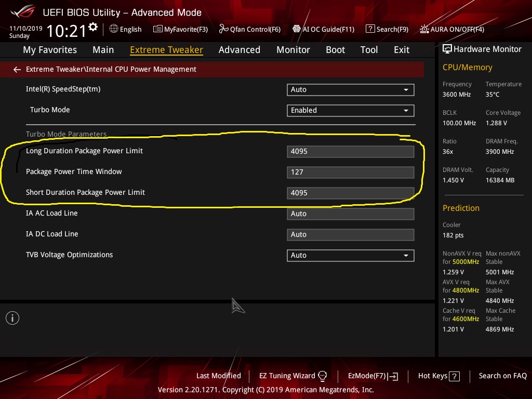
Task: Click the breadcrumb path Extreme Tweaker\Internal CPU Power Management
Action: coord(111,69)
